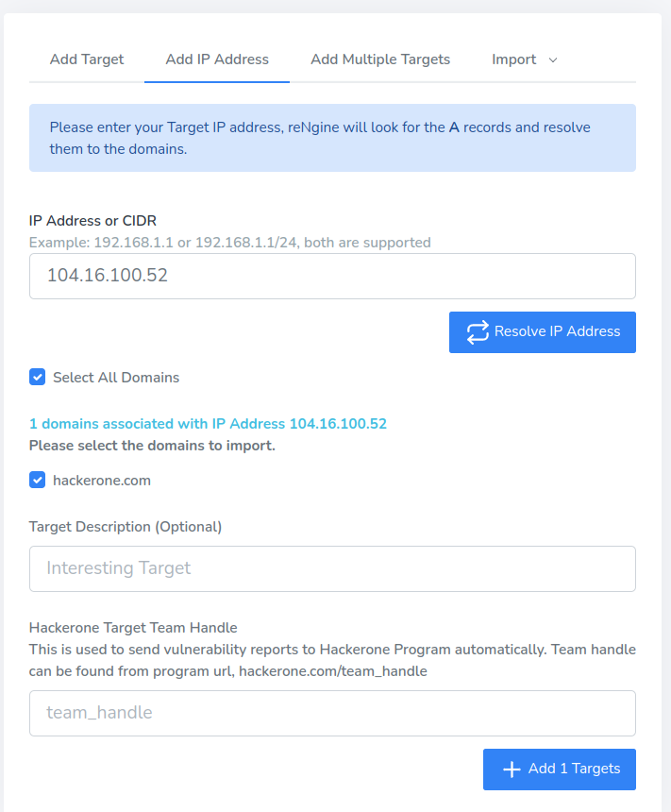Click the 'Select All Domains' label text
The width and height of the screenshot is (671, 812).
coord(116,378)
